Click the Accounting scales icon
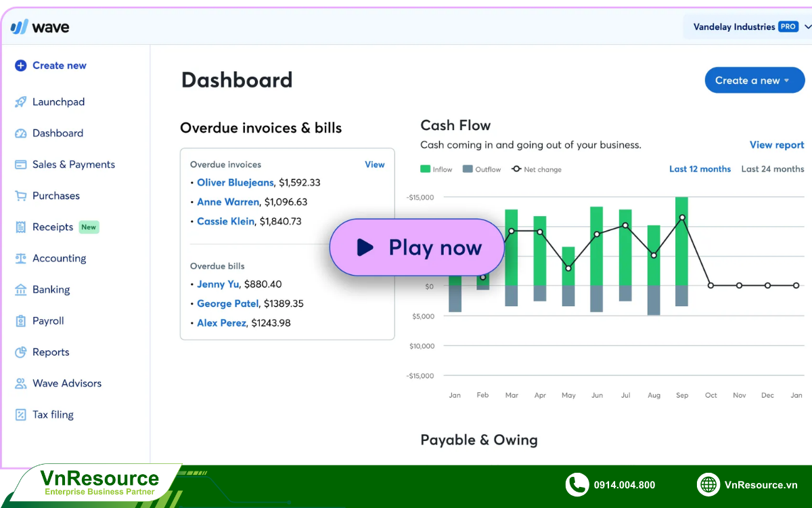Viewport: 812px width, 508px height. 20,258
